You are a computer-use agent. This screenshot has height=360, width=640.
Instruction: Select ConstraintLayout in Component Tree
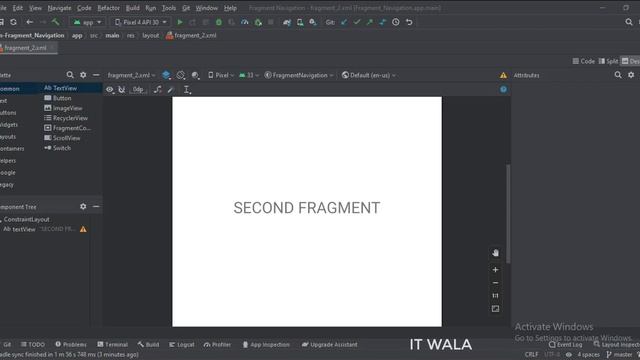tap(27, 219)
